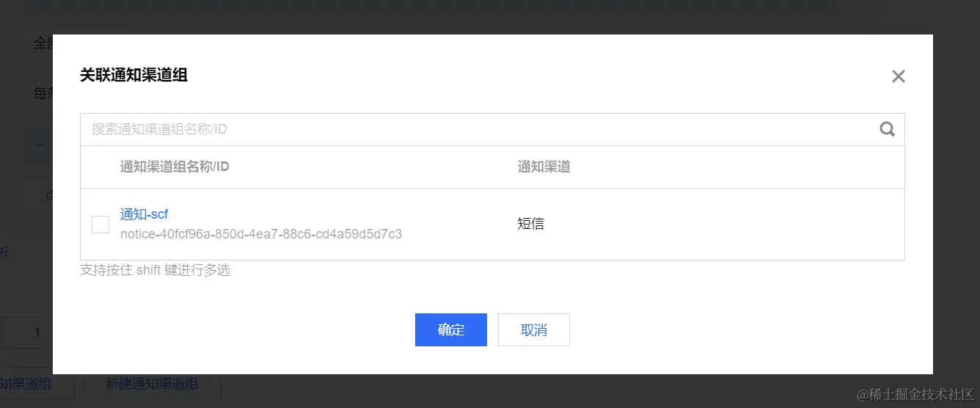Click the 通知渠道组名称/ID column header
Viewport: 980px width, 408px height.
[x=175, y=167]
